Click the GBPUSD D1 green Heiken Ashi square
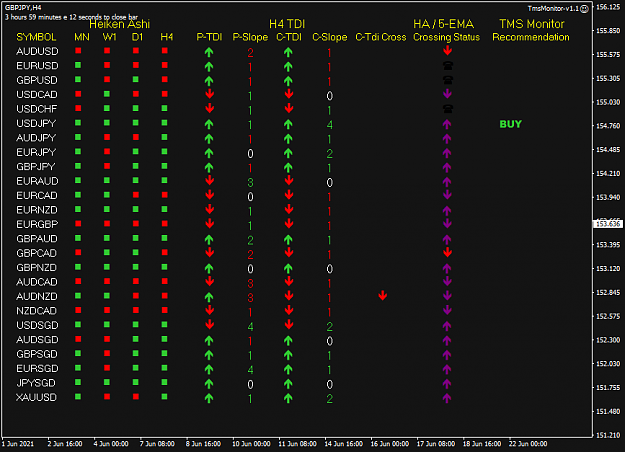 136,79
